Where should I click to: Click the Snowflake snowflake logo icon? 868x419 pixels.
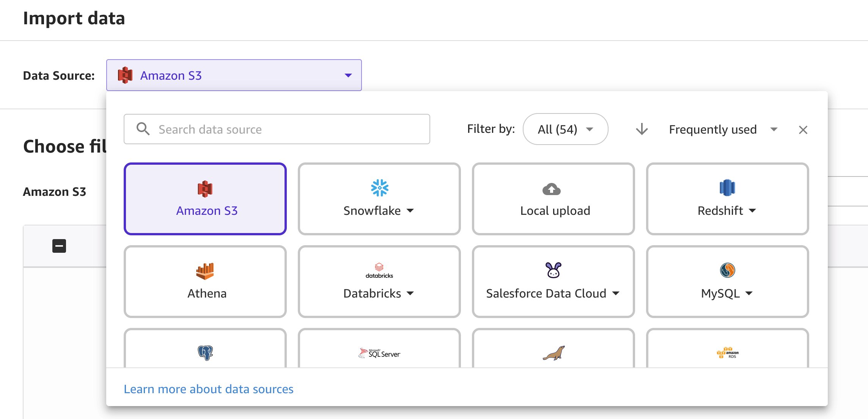(x=380, y=188)
